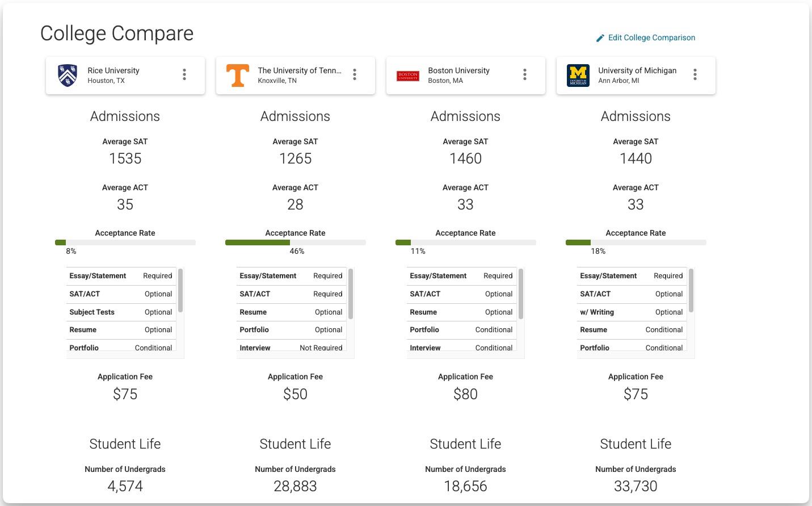
Task: Select Michigan's w/ Writing requirement row
Action: coord(632,312)
